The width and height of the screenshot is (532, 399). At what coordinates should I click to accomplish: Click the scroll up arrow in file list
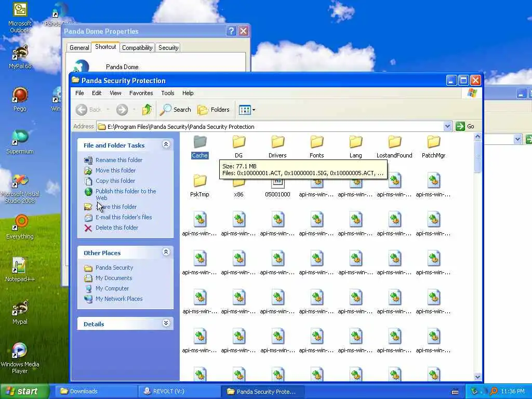coord(477,137)
